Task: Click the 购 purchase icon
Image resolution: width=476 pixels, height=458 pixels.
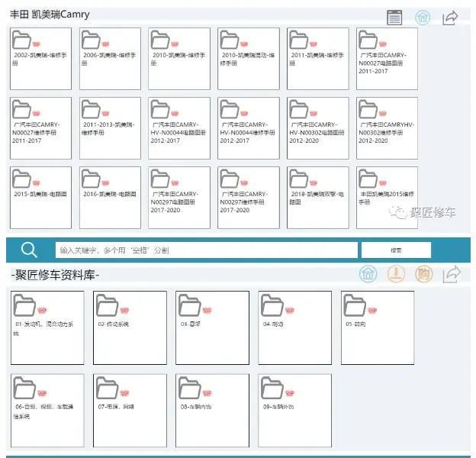Action: pos(424,273)
